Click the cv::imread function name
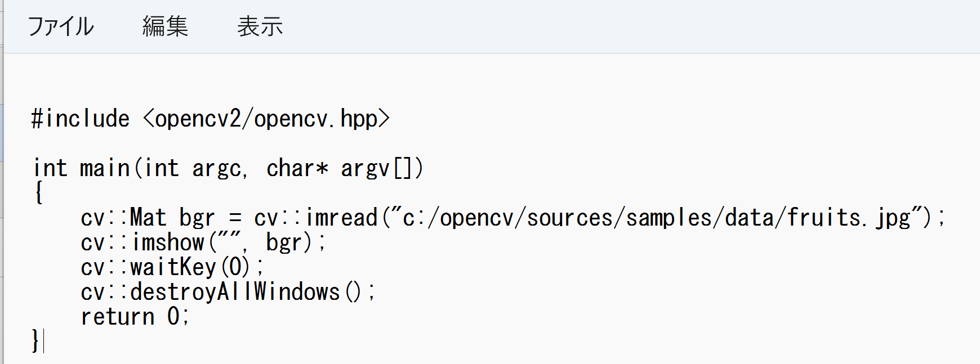This screenshot has width=980, height=364. [316, 218]
